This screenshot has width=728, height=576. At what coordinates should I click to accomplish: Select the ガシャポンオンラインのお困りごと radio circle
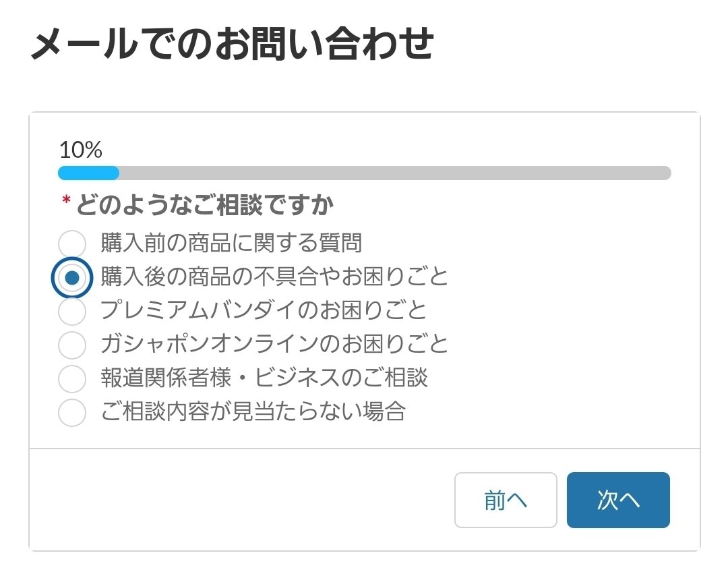click(x=72, y=345)
